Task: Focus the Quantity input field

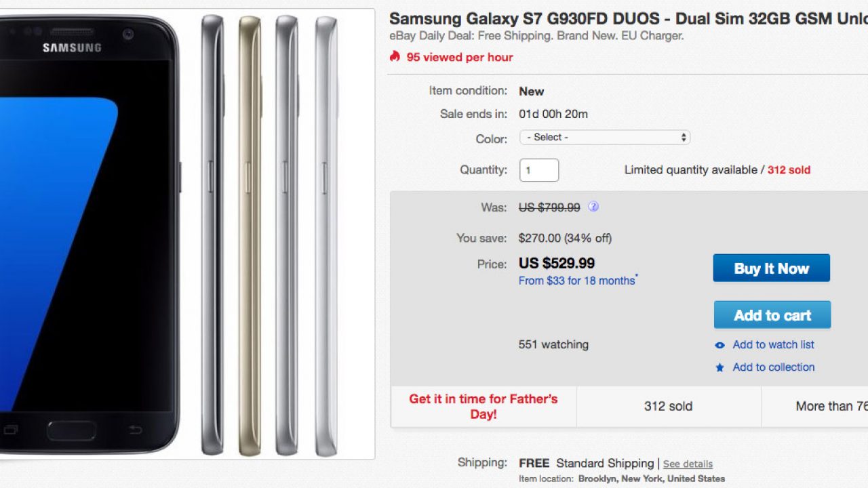Action: coord(539,170)
